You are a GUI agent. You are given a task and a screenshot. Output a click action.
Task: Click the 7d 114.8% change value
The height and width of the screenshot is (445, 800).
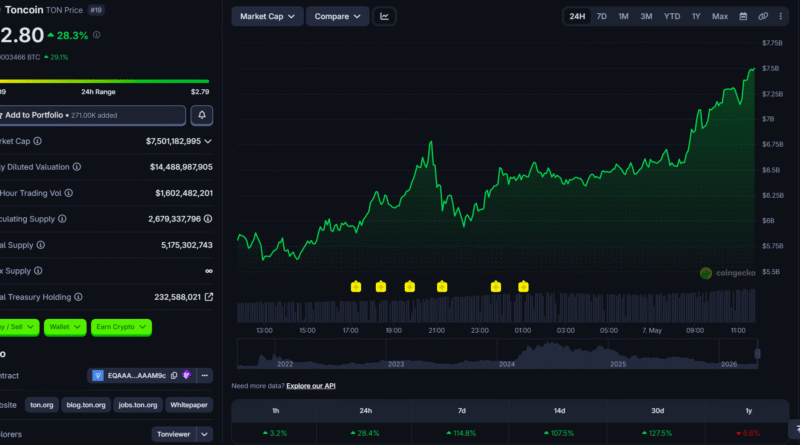pyautogui.click(x=462, y=433)
